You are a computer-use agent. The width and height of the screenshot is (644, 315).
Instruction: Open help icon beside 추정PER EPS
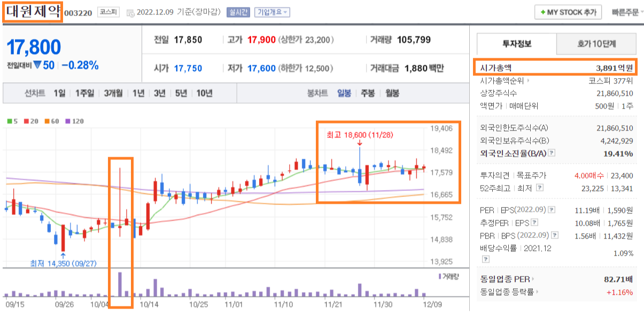[x=534, y=222]
